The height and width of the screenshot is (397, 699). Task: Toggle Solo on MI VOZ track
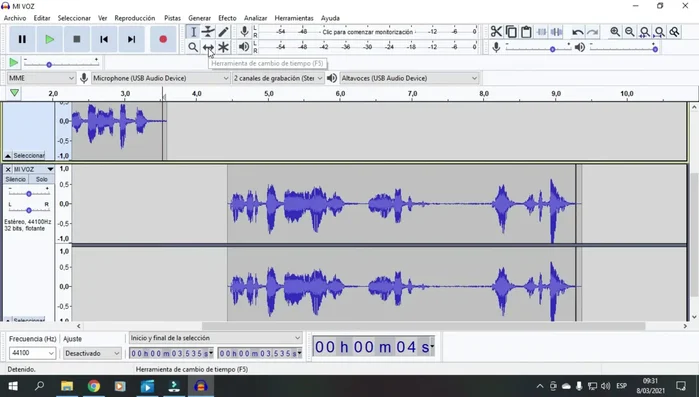click(41, 179)
